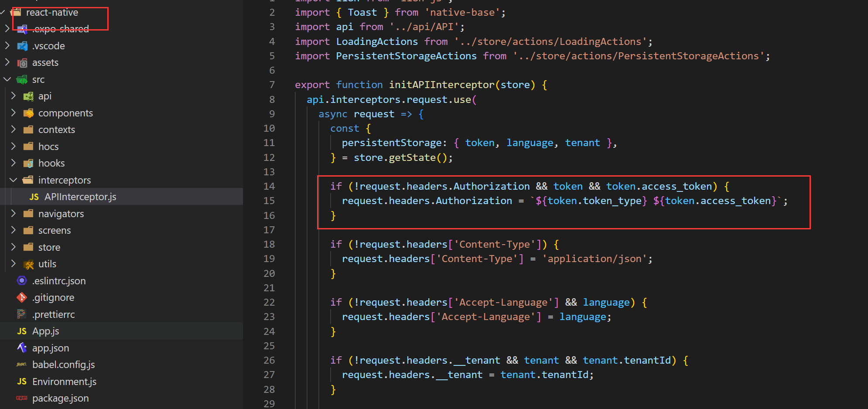
Task: Click the babel.config.js Babel icon
Action: click(x=22, y=365)
